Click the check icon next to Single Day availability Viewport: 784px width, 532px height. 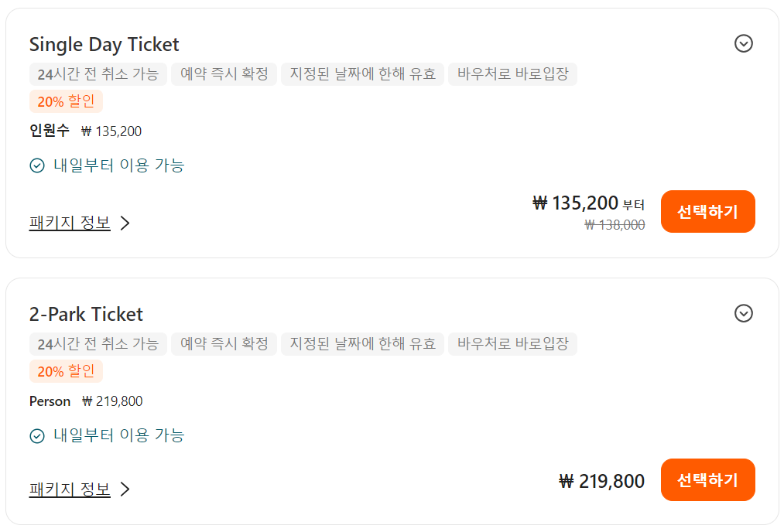(x=37, y=165)
